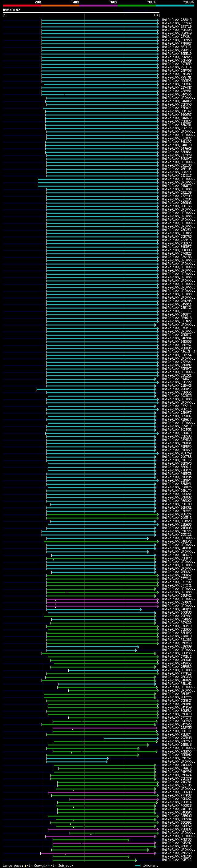This screenshot has height=868, width=197.
Task: Click the cyan alignment bar of UniRef100_Q38950
Action: [100, 40]
